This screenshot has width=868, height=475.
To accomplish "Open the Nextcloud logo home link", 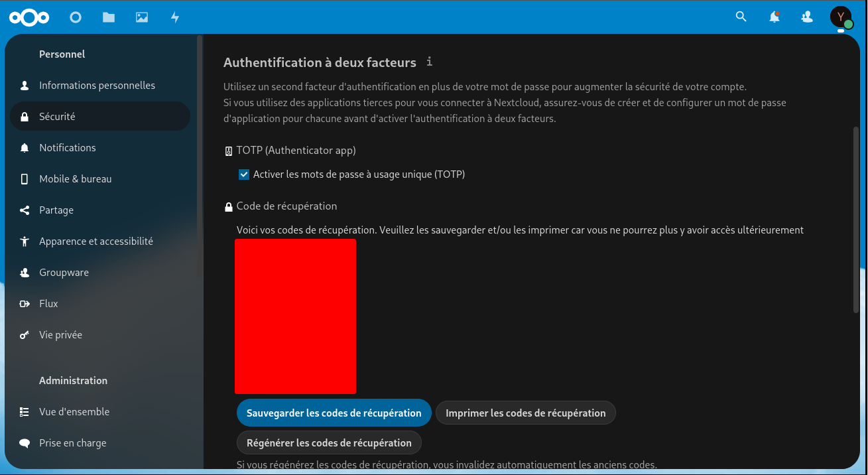I will pos(30,17).
